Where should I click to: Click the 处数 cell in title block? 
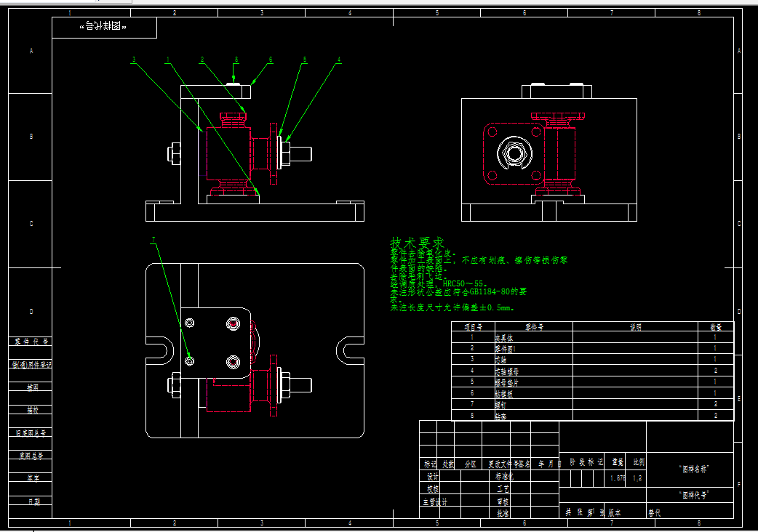tap(448, 464)
